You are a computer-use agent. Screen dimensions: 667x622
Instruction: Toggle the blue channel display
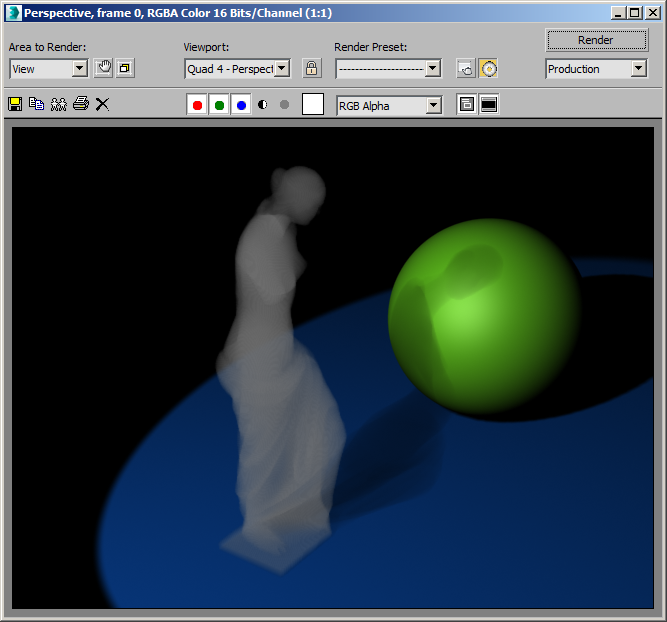pyautogui.click(x=241, y=105)
